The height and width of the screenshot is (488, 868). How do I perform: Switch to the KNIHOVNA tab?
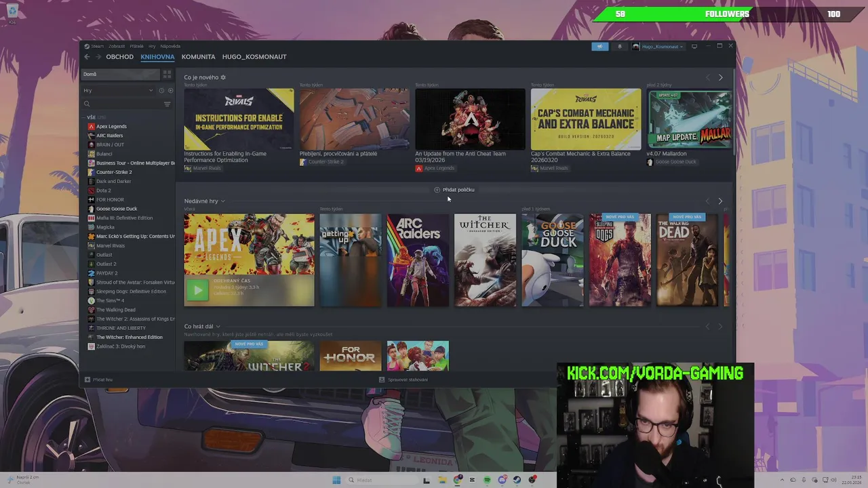point(157,57)
